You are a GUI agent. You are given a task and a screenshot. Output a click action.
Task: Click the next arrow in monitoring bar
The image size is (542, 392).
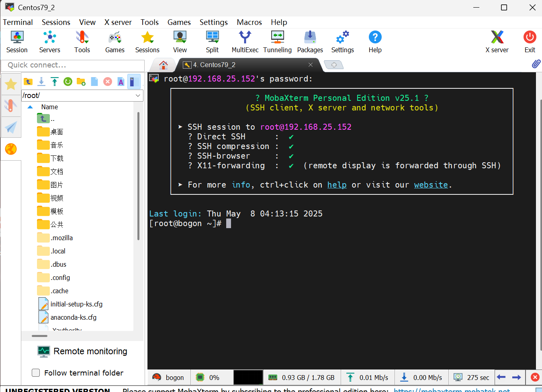coord(517,377)
